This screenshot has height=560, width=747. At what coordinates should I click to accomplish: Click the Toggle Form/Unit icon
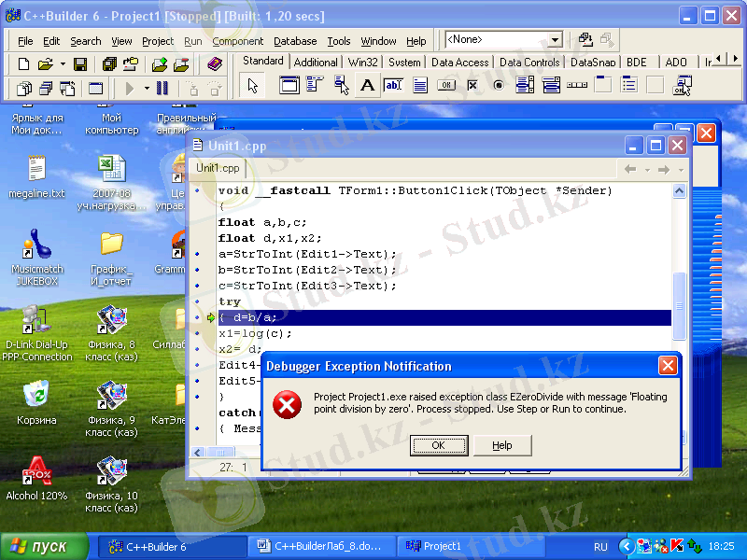[x=67, y=89]
